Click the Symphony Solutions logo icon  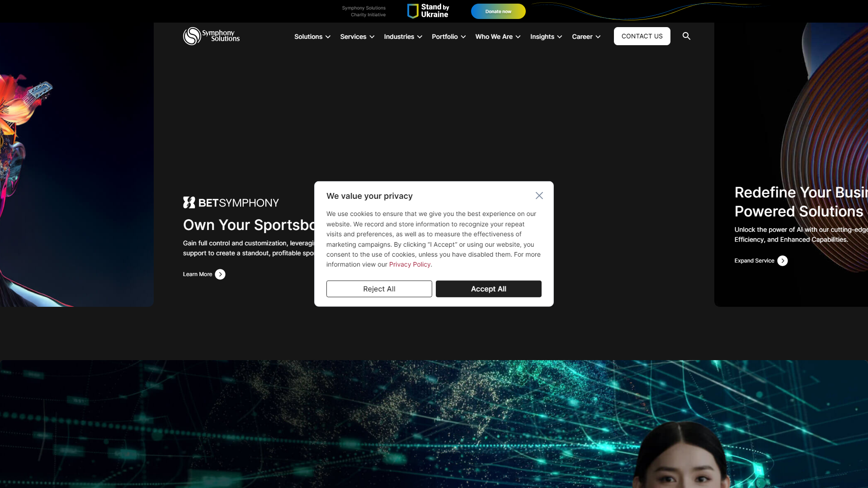coord(189,36)
